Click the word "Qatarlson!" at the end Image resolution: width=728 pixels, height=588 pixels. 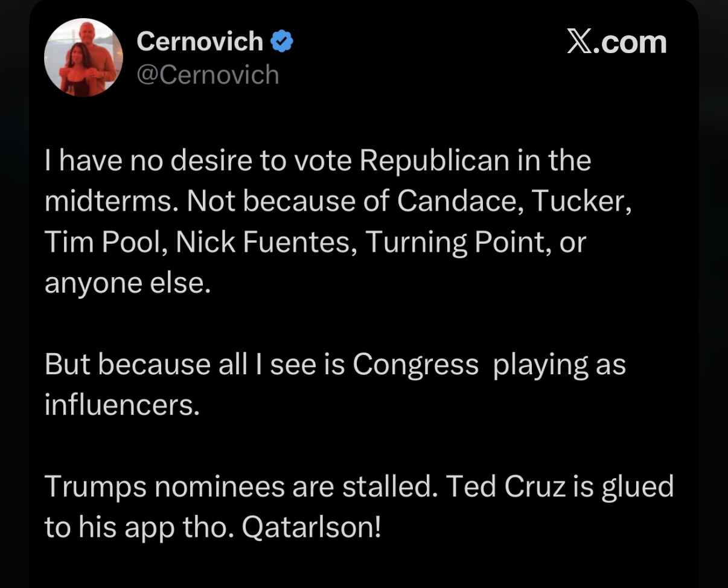pyautogui.click(x=311, y=528)
